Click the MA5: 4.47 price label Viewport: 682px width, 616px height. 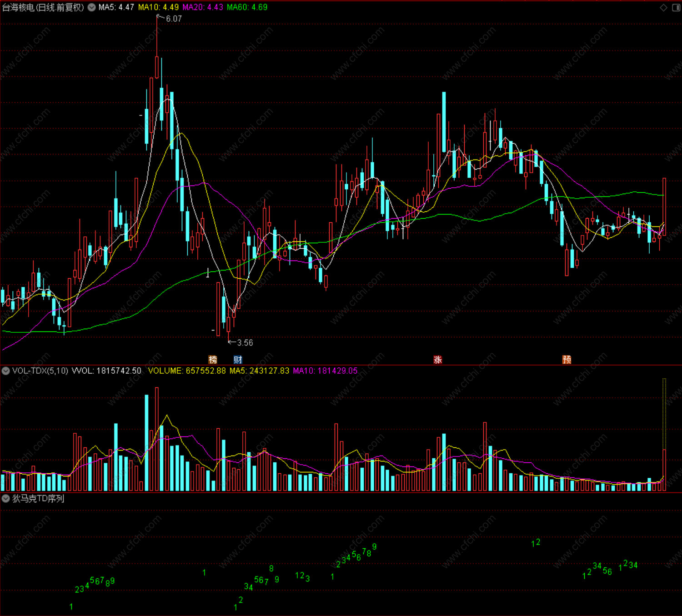pos(116,7)
